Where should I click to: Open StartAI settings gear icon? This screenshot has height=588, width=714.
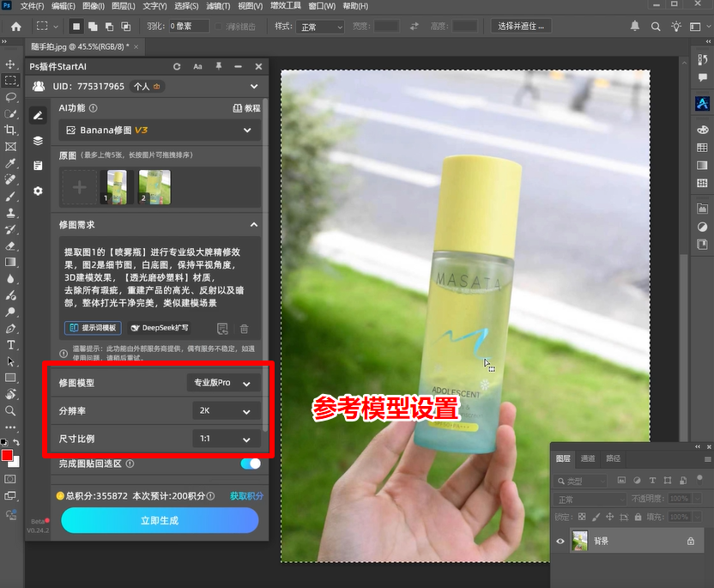(x=38, y=191)
